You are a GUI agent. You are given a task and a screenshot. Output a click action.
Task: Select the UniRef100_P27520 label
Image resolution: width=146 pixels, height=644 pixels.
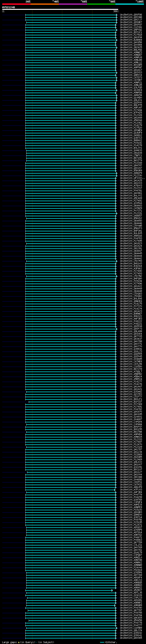click(131, 128)
